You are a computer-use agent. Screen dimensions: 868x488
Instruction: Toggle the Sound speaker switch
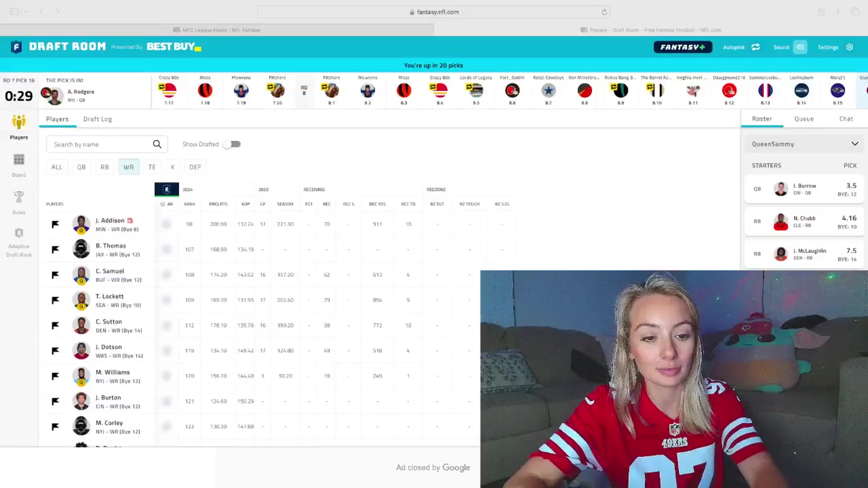(x=800, y=47)
